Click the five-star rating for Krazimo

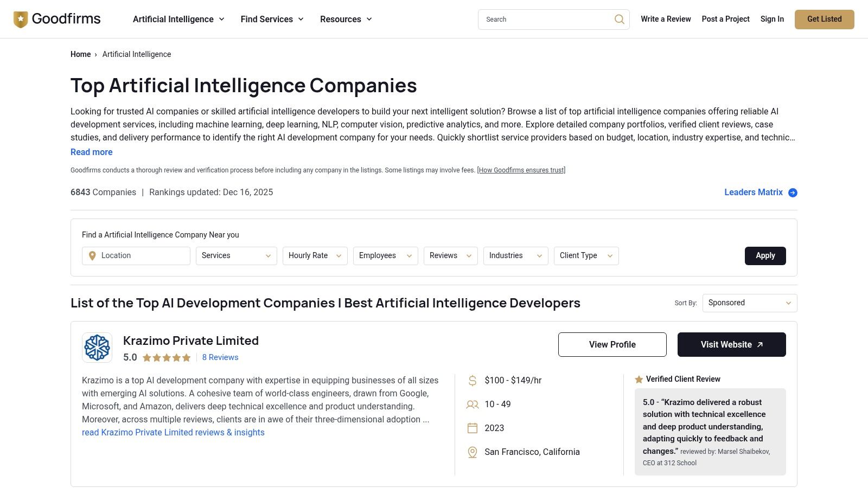coord(166,357)
